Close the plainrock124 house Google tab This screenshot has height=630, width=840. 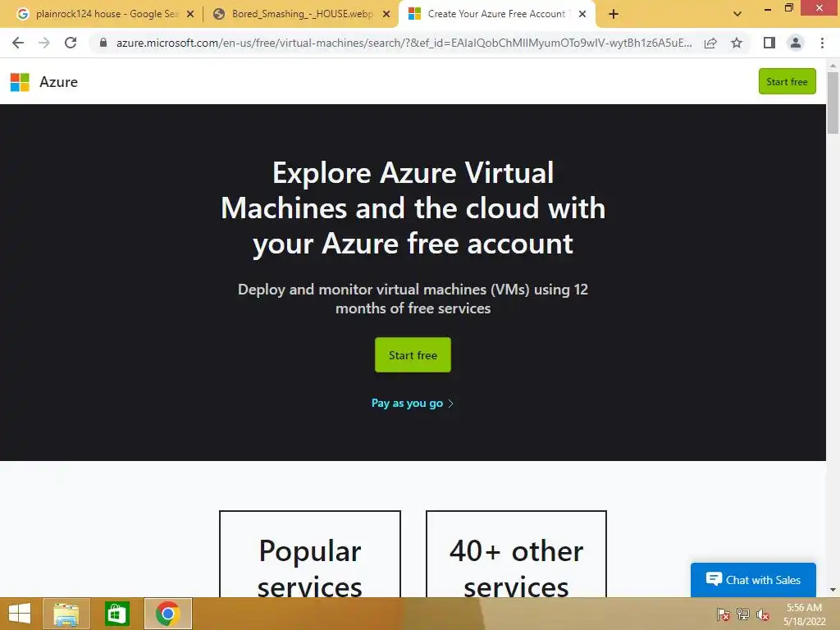tap(190, 14)
